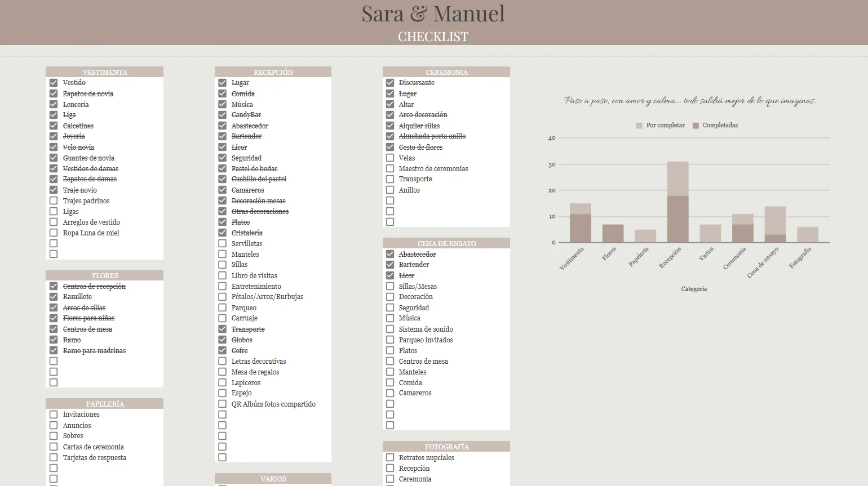Check the Parqueo invitados checkbox
The image size is (868, 486).
(390, 340)
